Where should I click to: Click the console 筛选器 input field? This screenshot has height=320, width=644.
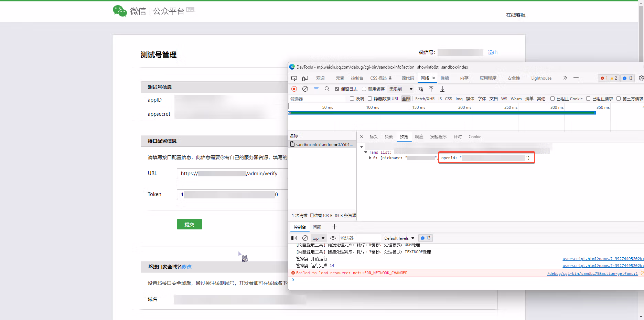359,238
